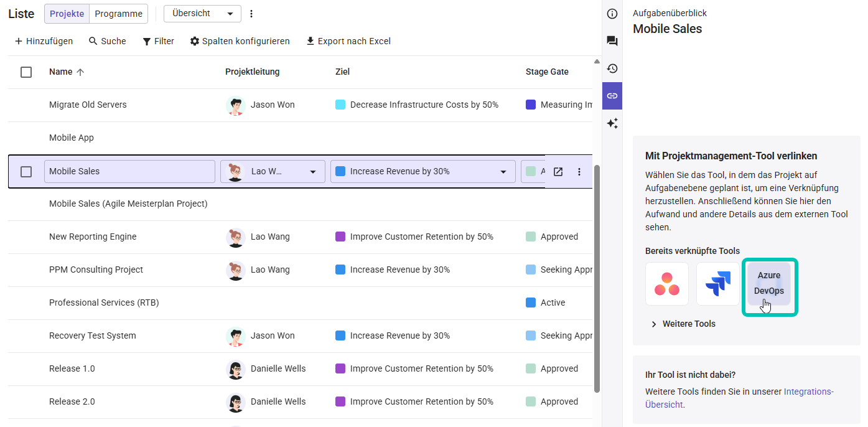Viewport: 868px width, 427px height.
Task: Open Ziel dropdown showing Increase Revenue
Action: (423, 172)
